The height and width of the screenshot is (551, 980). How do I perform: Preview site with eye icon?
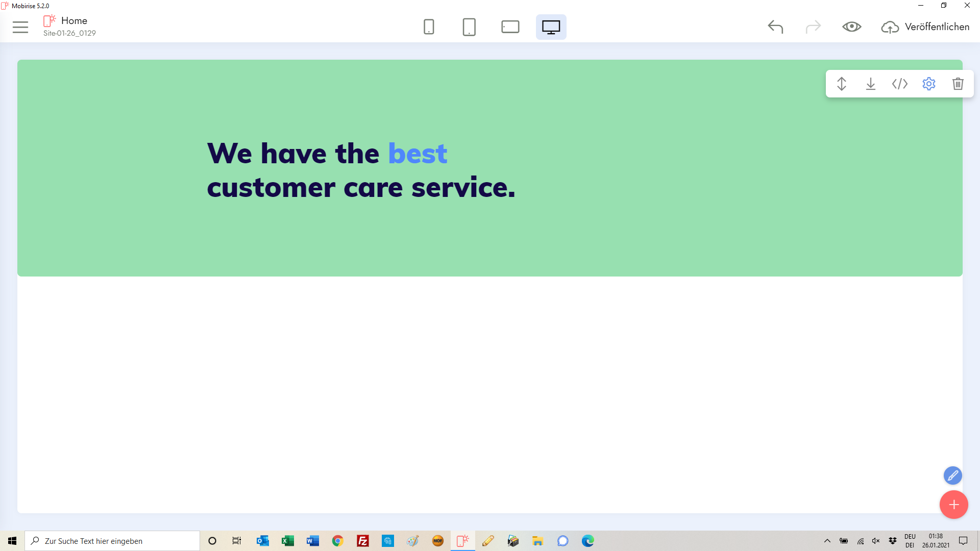click(x=851, y=27)
